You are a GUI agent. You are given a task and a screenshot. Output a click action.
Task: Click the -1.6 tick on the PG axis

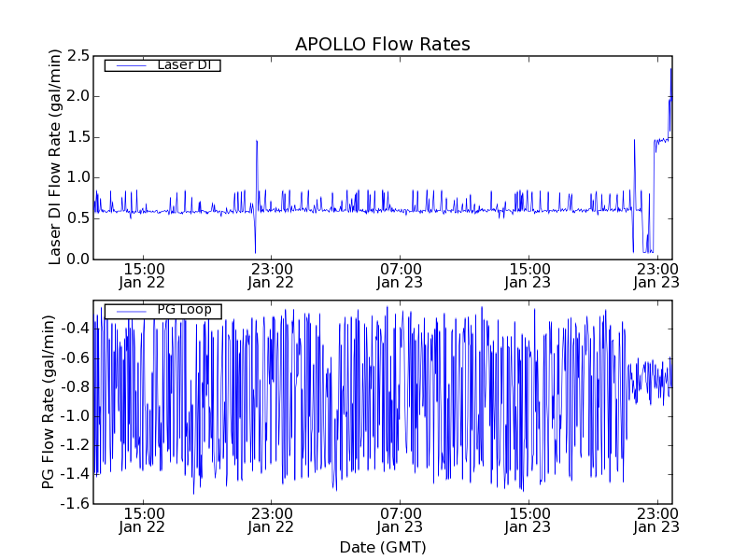[73, 504]
